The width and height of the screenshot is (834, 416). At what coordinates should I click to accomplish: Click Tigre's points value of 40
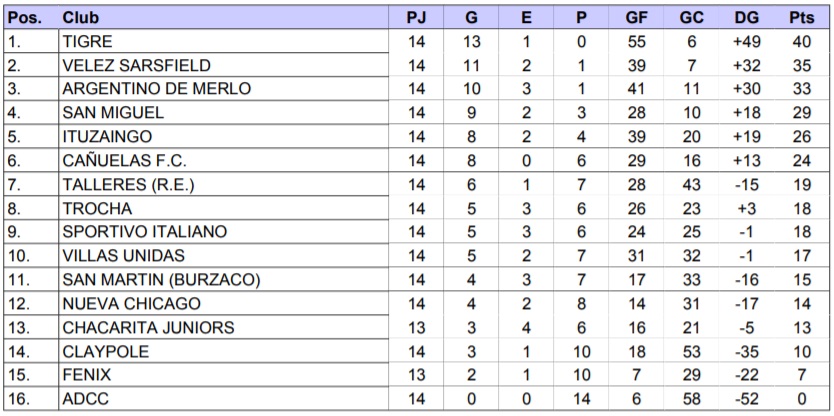[802, 42]
